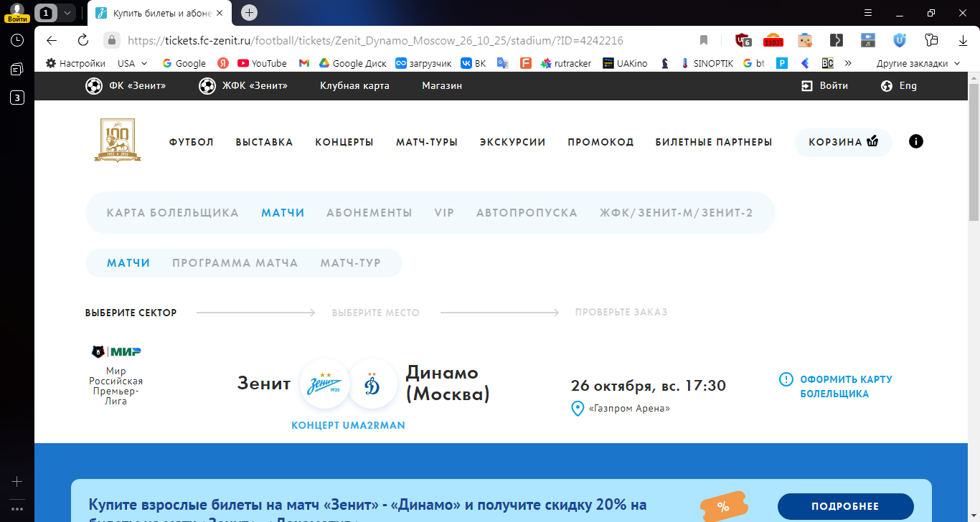
Task: Click the black info circle icon
Action: click(x=916, y=141)
